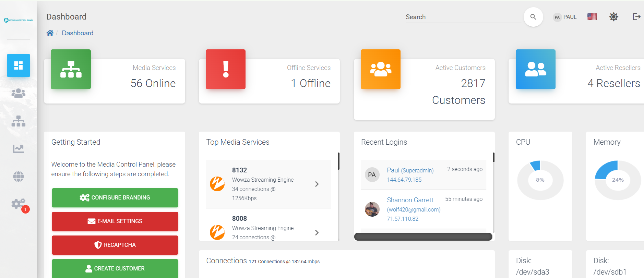This screenshot has height=278, width=644.
Task: Click the 121 Connections @ 182.64 mbps text
Action: [284, 262]
